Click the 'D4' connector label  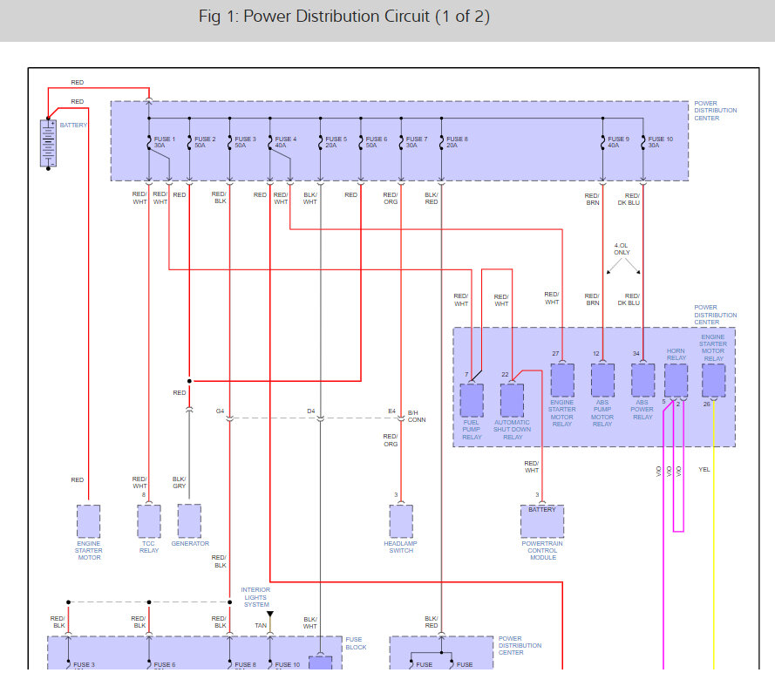(311, 411)
